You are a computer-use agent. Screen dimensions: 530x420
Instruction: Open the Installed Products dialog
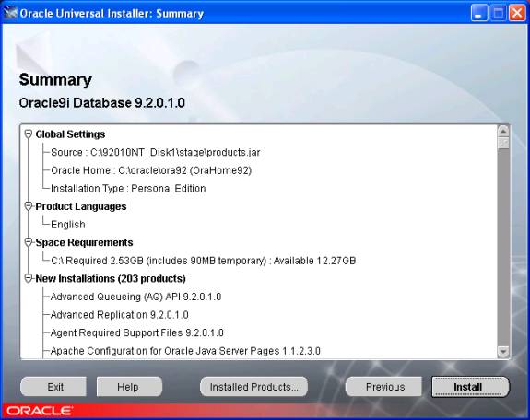point(253,387)
